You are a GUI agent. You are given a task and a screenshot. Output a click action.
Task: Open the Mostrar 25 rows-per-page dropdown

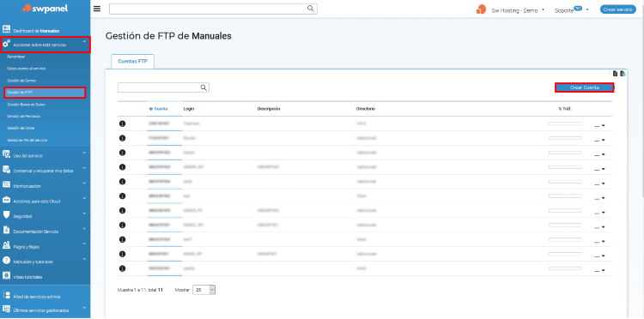coord(204,290)
